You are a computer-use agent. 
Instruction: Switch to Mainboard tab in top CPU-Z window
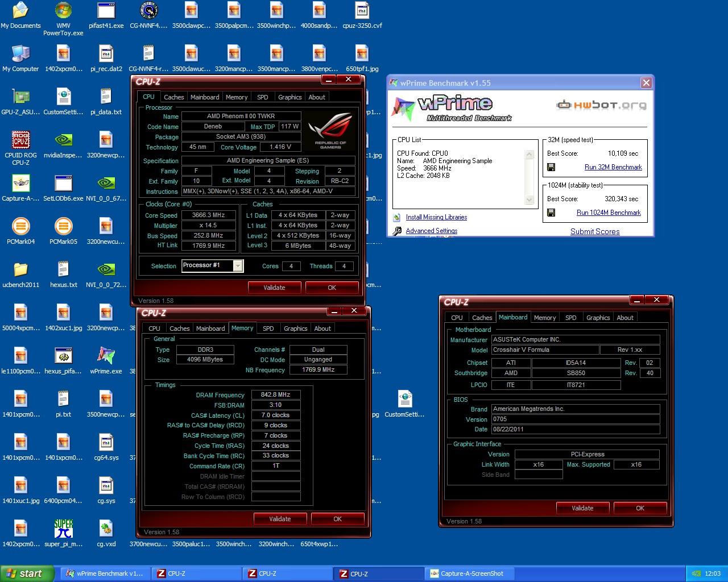click(x=205, y=97)
